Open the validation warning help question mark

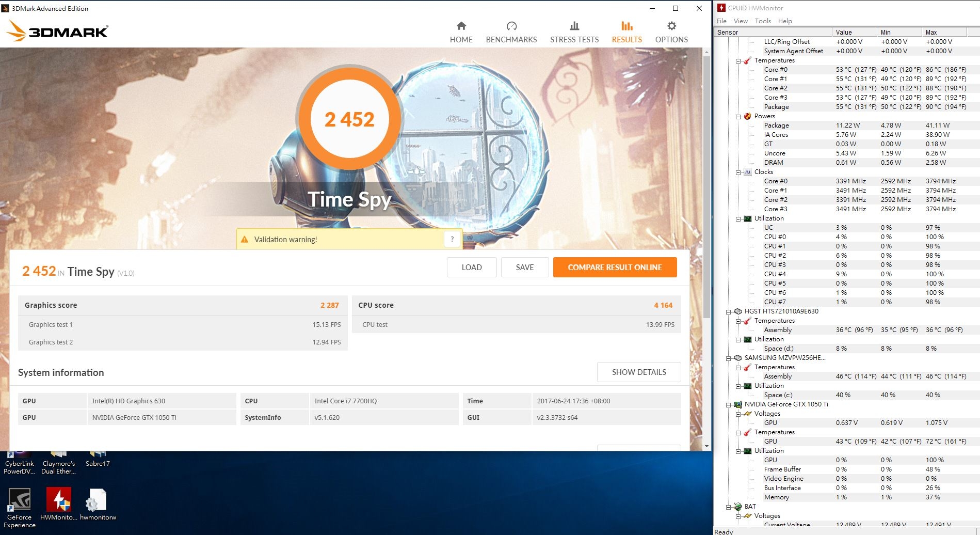pyautogui.click(x=452, y=239)
